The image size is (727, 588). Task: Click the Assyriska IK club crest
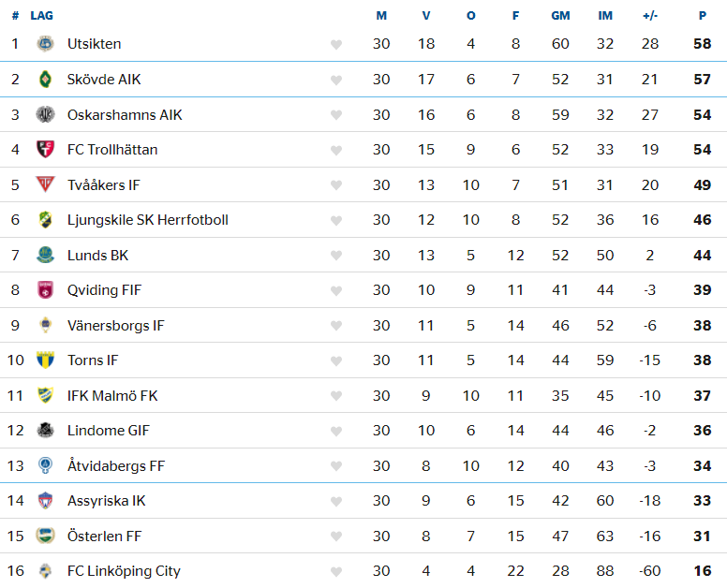(x=45, y=500)
